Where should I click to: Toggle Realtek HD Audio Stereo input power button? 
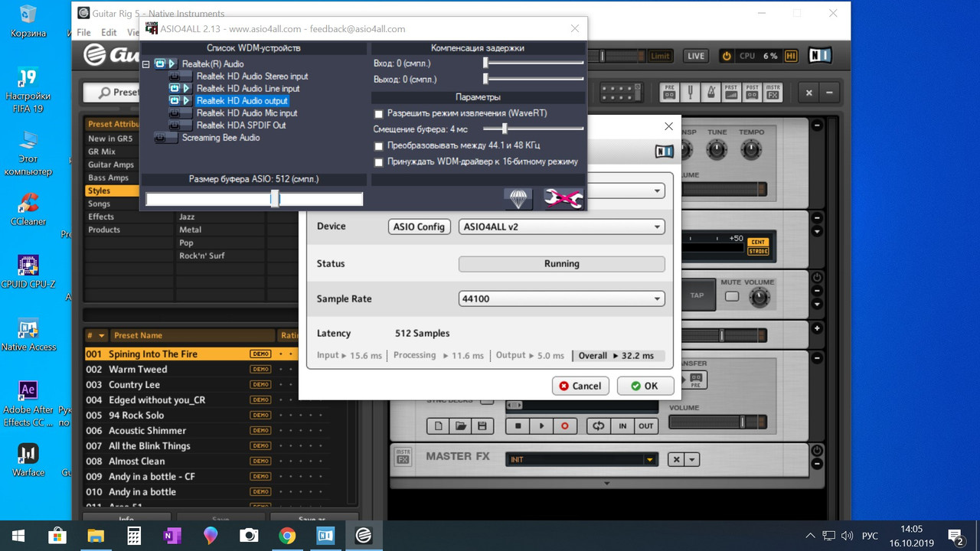click(175, 76)
